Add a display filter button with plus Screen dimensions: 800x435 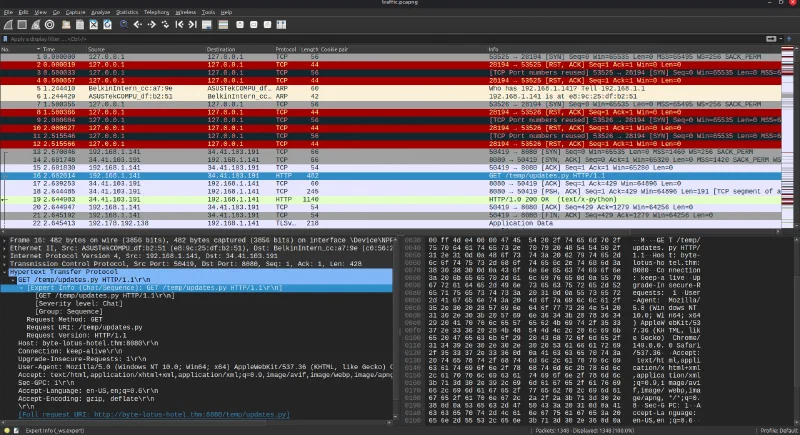point(789,39)
